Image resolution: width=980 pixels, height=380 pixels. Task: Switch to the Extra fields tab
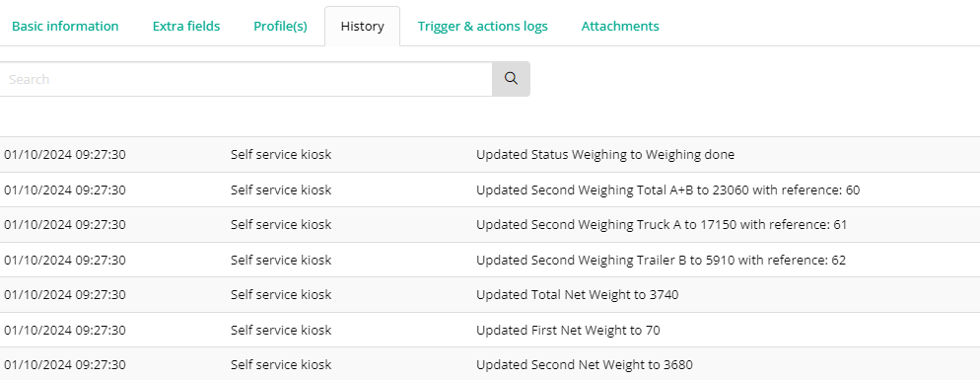186,27
